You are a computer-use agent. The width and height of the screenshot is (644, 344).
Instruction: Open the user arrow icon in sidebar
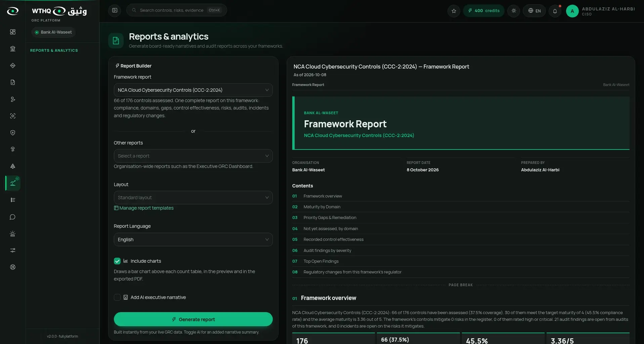point(13,99)
